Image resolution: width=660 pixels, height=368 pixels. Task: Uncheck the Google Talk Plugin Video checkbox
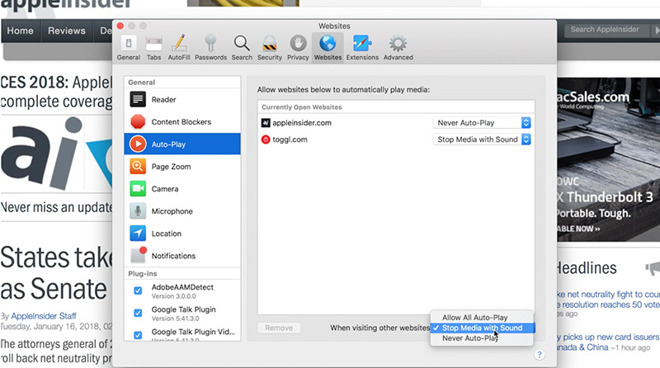(138, 335)
